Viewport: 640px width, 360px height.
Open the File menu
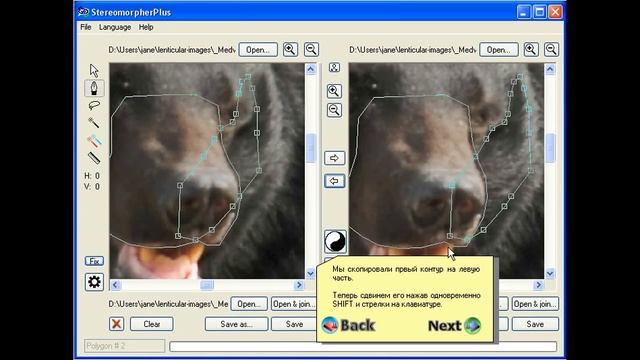pyautogui.click(x=86, y=27)
